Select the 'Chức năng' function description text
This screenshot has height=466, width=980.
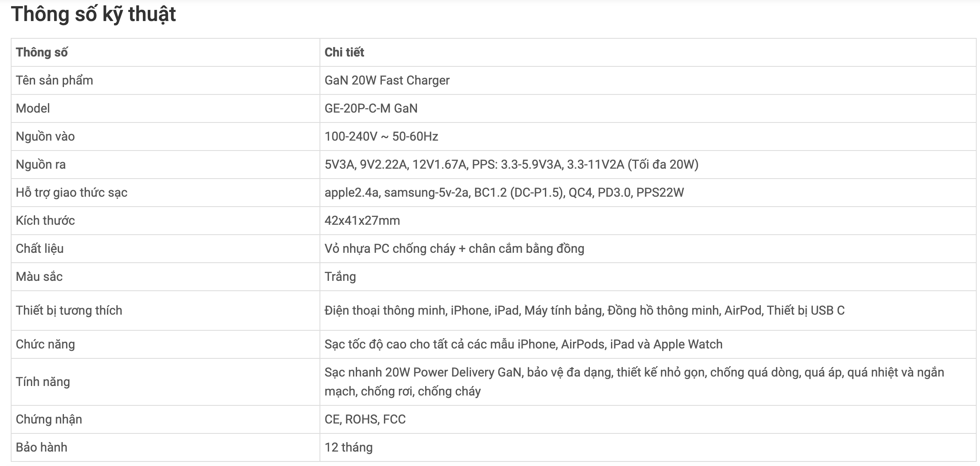pos(523,344)
